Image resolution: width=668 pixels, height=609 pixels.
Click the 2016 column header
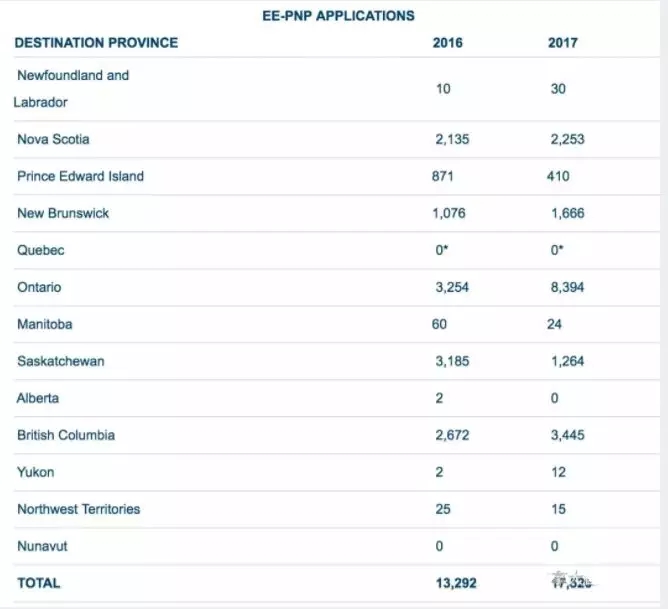coord(448,43)
